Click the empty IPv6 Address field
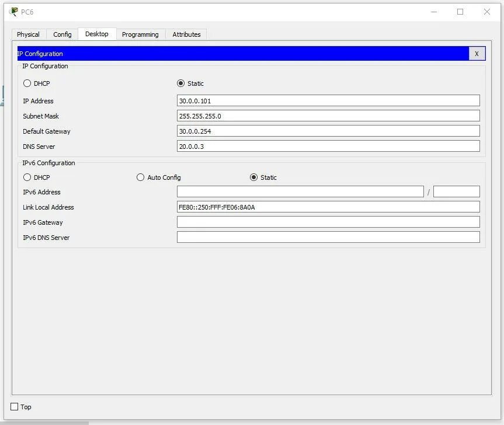 pos(300,191)
